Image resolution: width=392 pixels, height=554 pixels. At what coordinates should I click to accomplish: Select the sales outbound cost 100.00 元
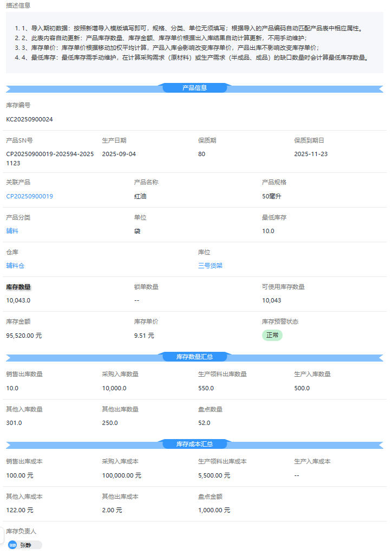click(19, 475)
